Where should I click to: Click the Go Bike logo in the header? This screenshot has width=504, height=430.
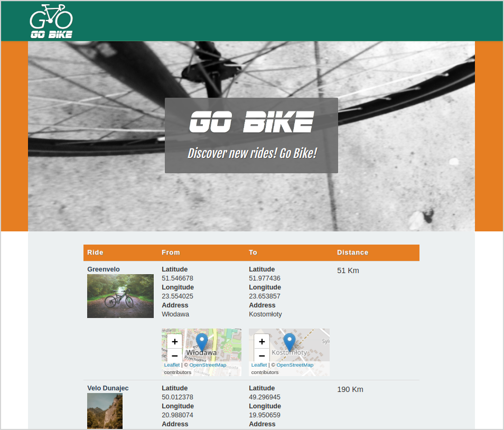click(x=51, y=21)
